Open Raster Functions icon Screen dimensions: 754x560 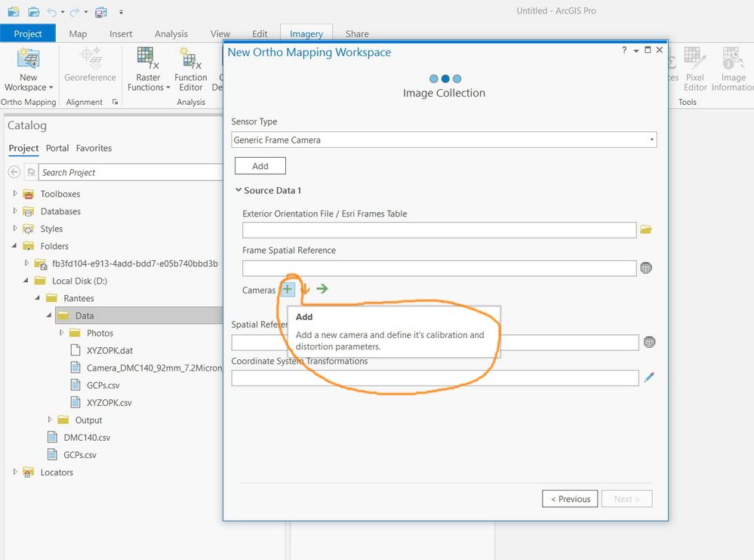(x=148, y=58)
